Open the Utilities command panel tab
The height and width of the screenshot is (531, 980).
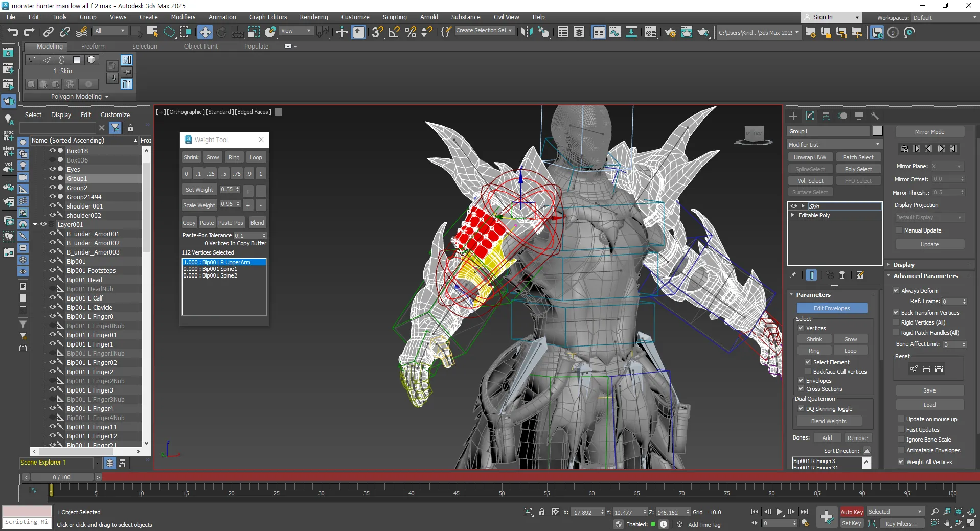click(x=875, y=116)
